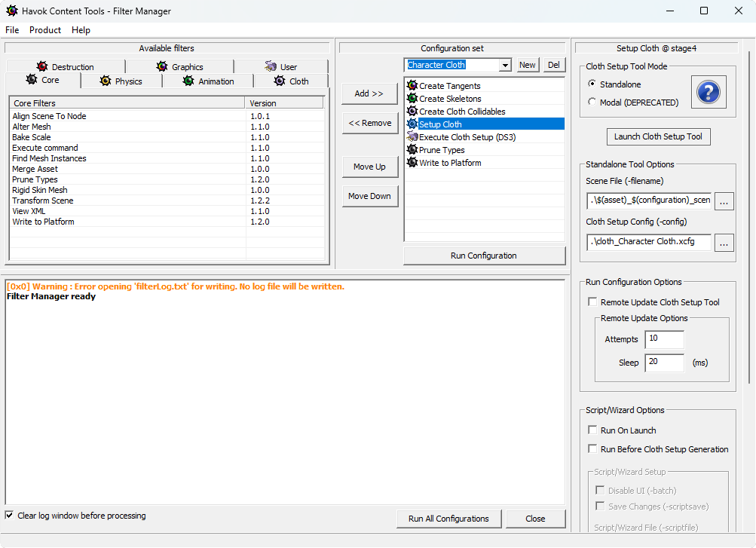The width and height of the screenshot is (756, 548).
Task: Open the Product menu
Action: 44,30
